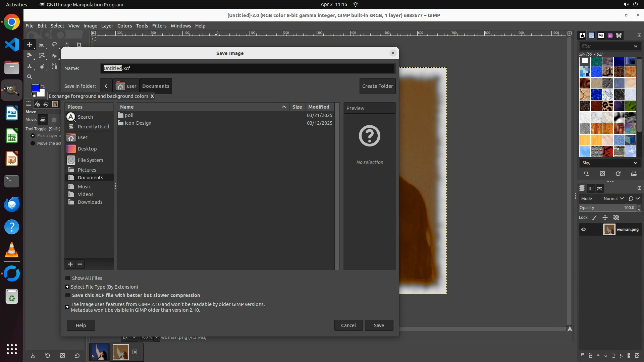Click the refresh patterns icon
This screenshot has height=362, width=644.
618,174
